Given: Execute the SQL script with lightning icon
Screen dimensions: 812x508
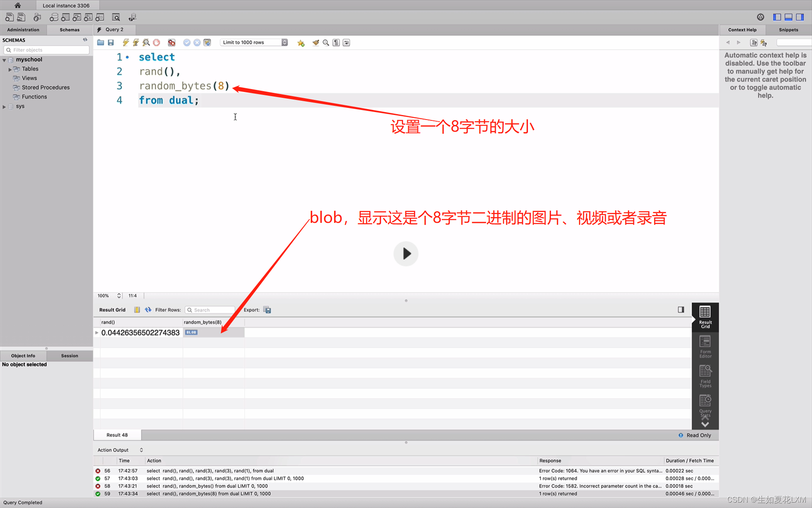Looking at the screenshot, I should 125,43.
